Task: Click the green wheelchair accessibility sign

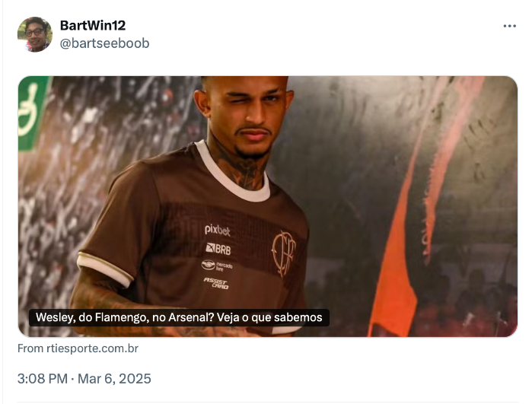Action: tap(33, 113)
